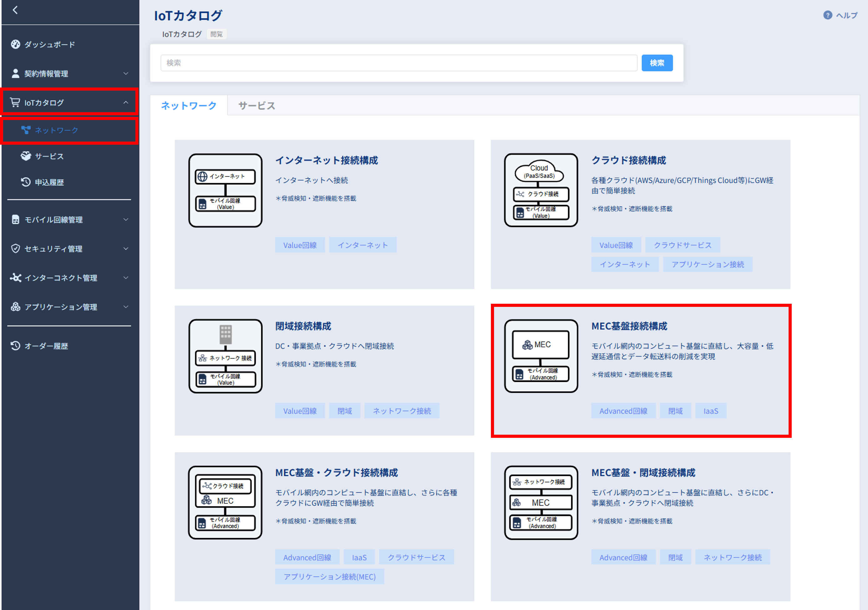Open the MEC基盤接続構成 diagram thumbnail
This screenshot has width=868, height=610.
pyautogui.click(x=541, y=356)
